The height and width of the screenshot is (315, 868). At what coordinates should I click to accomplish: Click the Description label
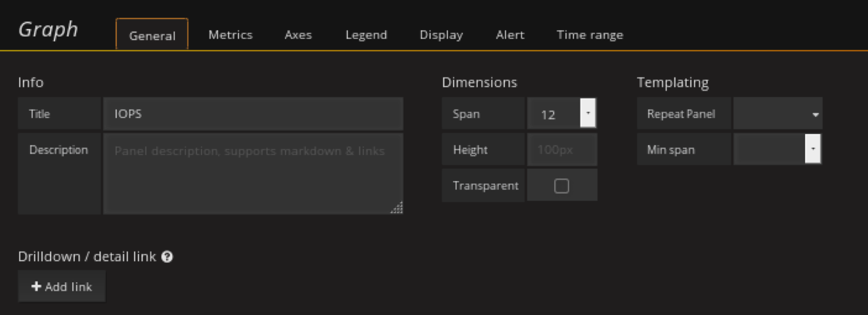(x=58, y=150)
